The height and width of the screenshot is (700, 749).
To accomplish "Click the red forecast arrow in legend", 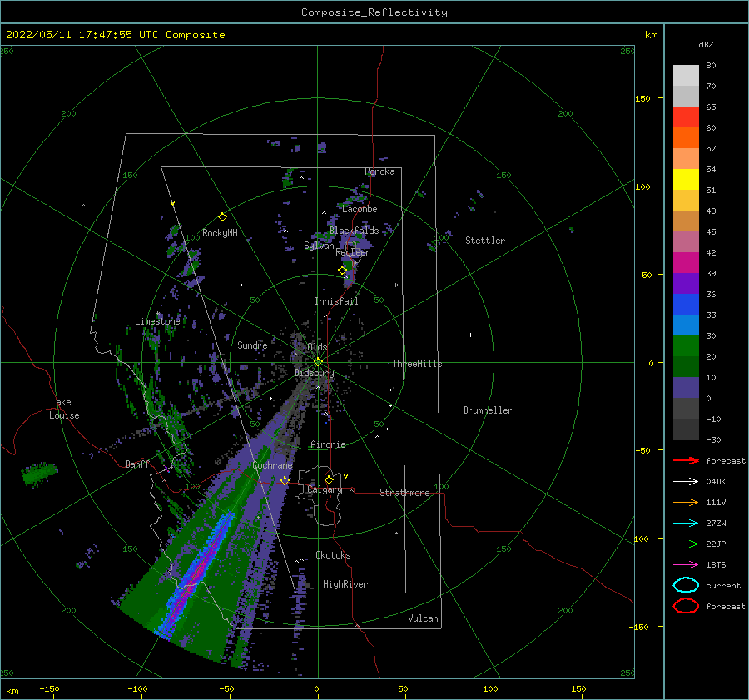I will coord(686,460).
